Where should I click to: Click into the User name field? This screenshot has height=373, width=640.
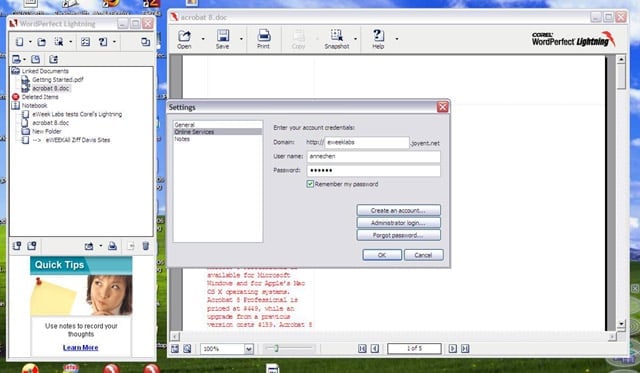(373, 156)
